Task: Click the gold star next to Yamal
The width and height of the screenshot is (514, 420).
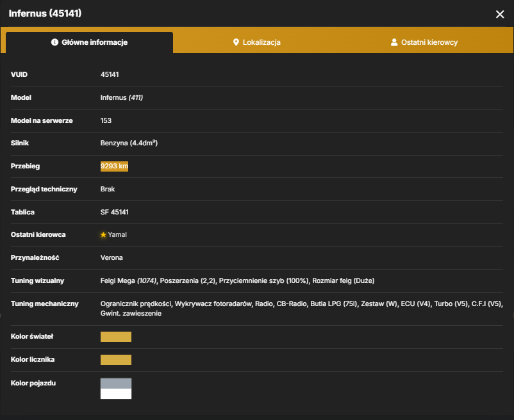Action: [103, 235]
